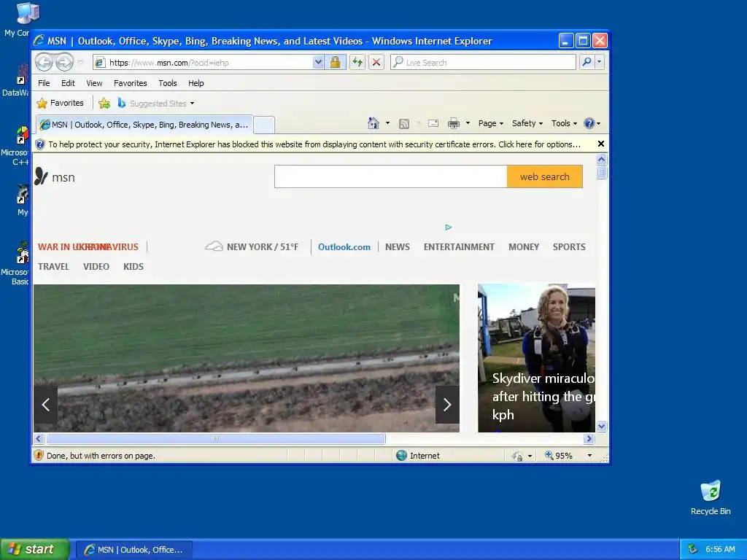The height and width of the screenshot is (560, 747).
Task: Click the Internet security zone indicator
Action: pos(418,456)
